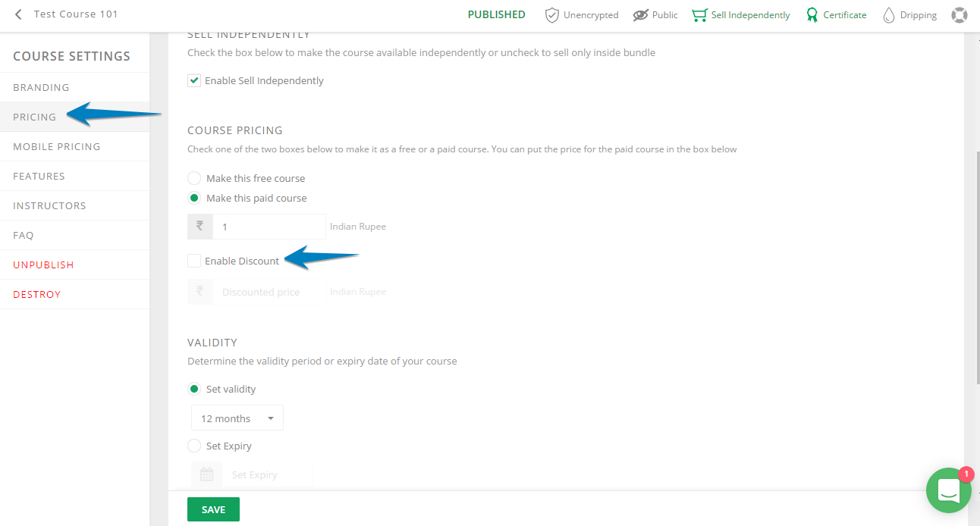Open the help lifebuoy icon
The width and height of the screenshot is (980, 526).
click(x=960, y=15)
